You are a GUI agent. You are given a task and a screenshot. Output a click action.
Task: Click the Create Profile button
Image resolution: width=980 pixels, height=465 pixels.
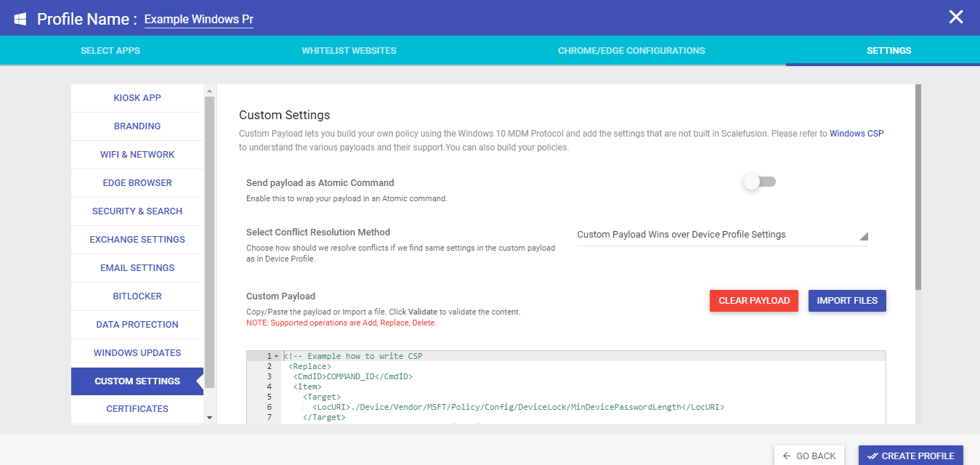(x=911, y=456)
